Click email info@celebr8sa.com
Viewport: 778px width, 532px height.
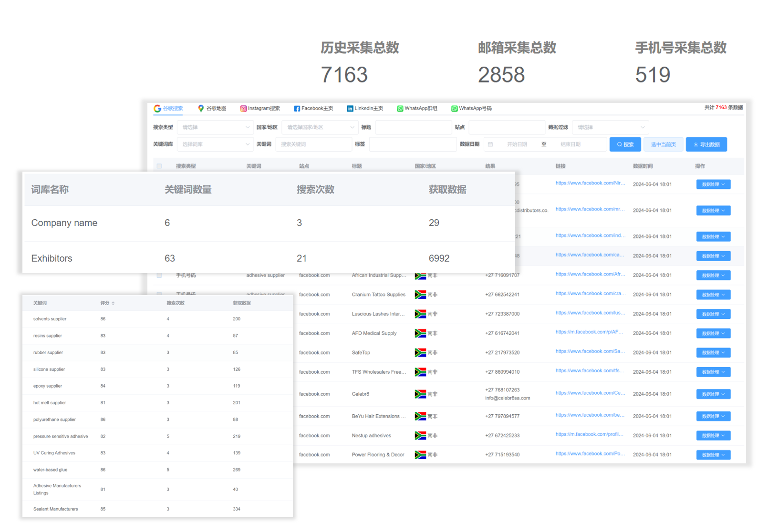point(508,398)
